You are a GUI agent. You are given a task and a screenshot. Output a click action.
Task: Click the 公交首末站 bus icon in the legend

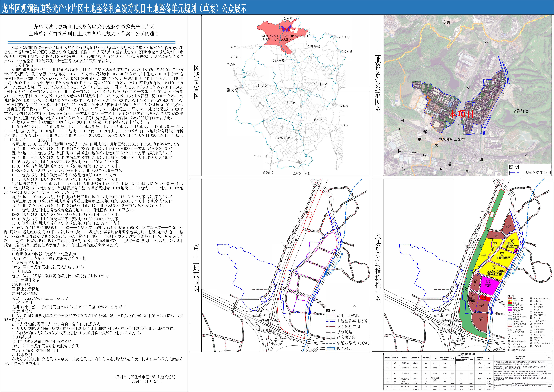click(x=531, y=304)
